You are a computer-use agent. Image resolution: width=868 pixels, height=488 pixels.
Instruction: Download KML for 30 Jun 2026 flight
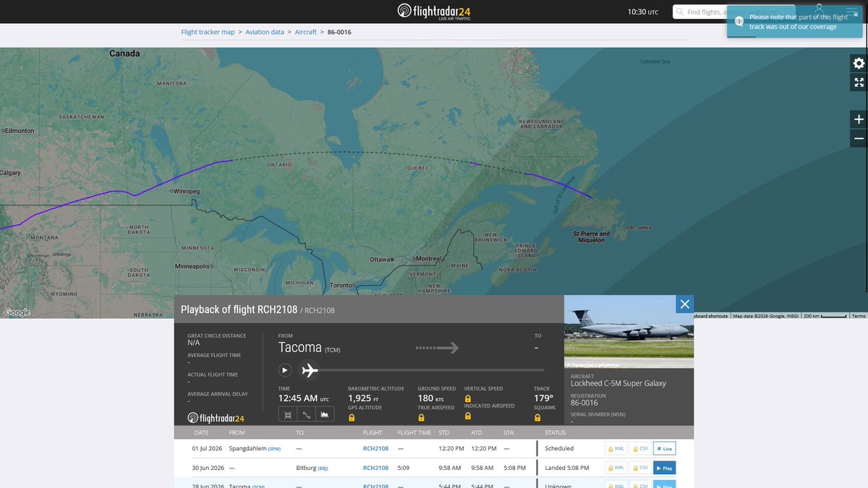click(616, 468)
